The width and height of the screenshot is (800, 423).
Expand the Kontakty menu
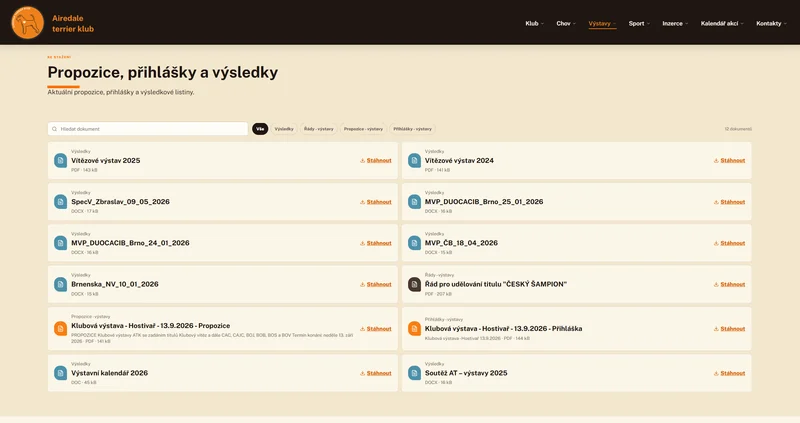point(771,23)
